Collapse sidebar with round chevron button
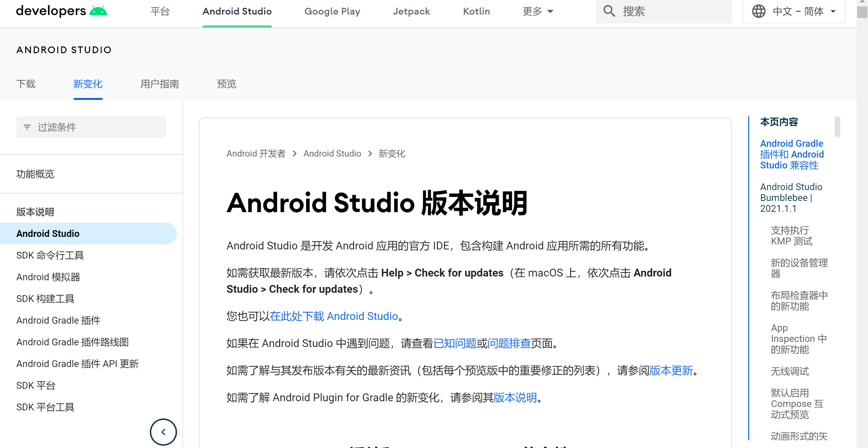 coord(163,432)
